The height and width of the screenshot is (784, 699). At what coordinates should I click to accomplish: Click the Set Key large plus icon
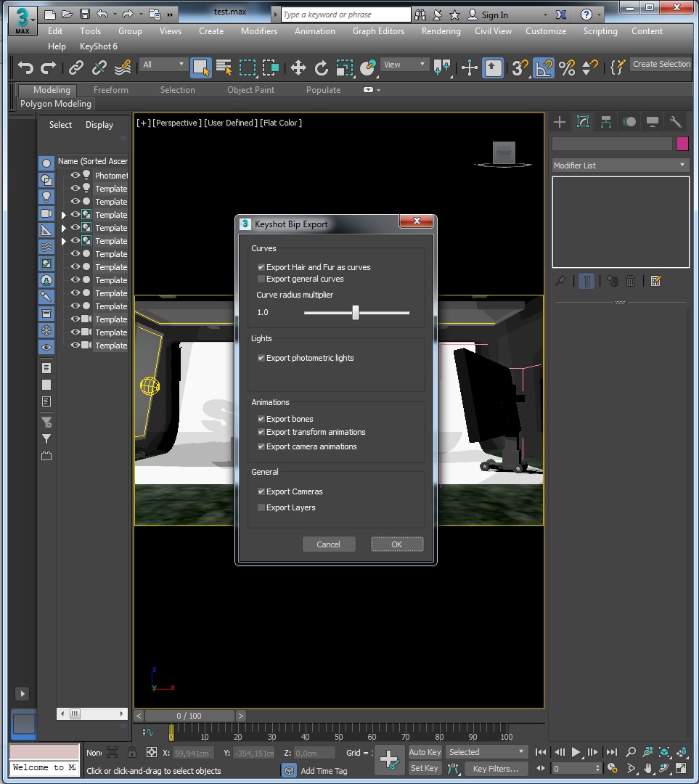pyautogui.click(x=389, y=759)
